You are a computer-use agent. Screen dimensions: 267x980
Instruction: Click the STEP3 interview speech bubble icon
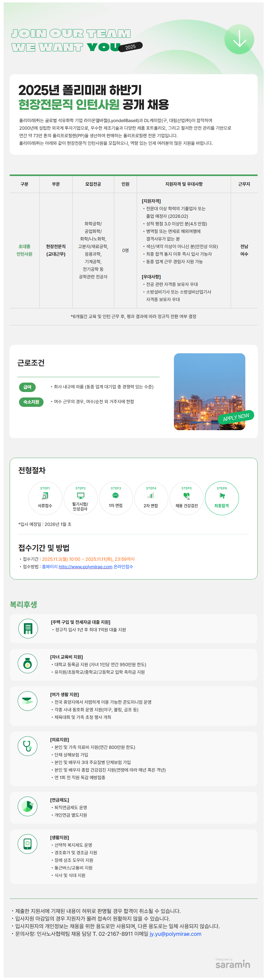pyautogui.click(x=116, y=495)
